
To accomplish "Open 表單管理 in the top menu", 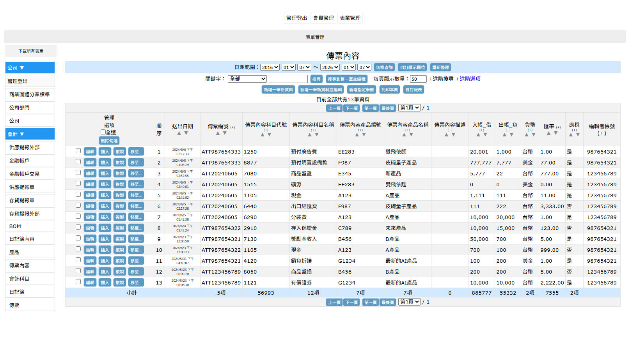I will [x=350, y=18].
